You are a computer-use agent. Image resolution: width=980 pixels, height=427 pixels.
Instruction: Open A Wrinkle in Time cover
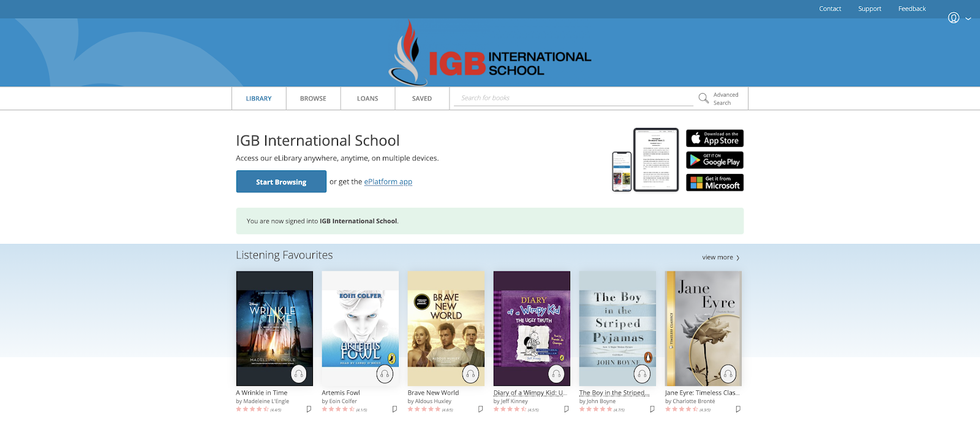coord(274,328)
